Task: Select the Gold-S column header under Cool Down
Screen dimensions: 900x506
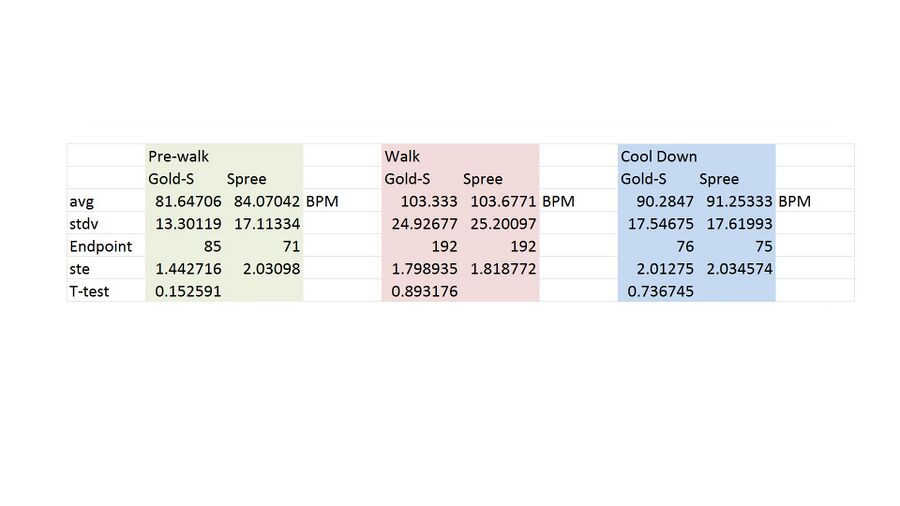Action: point(644,179)
